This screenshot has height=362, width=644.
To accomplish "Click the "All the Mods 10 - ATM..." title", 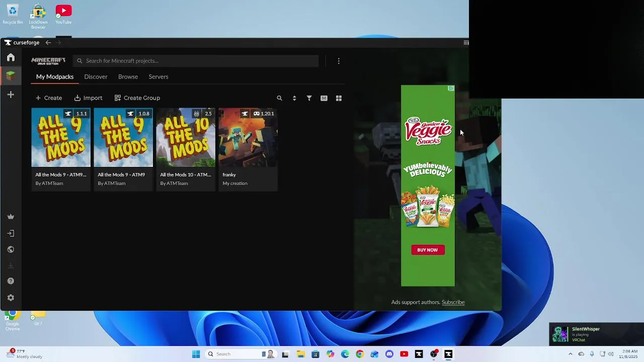I will [186, 175].
